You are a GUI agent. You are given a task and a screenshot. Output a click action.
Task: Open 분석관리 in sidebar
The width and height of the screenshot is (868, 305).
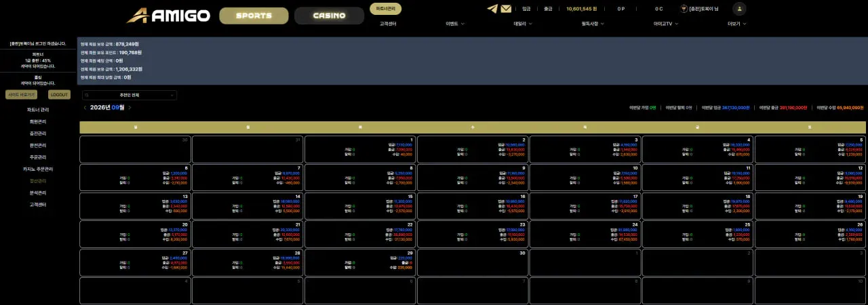point(38,192)
